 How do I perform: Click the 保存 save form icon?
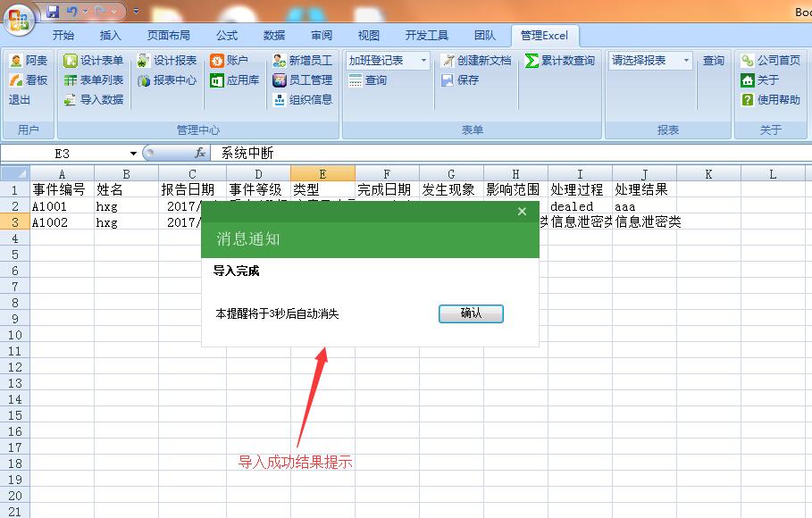(460, 80)
